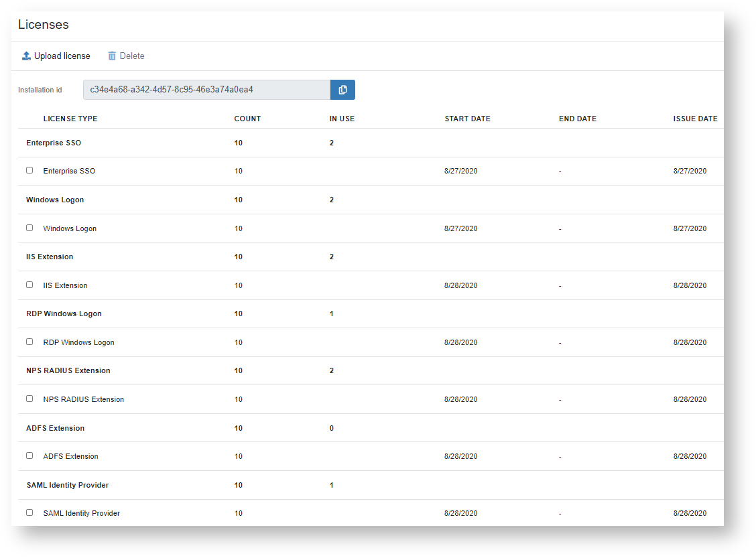756x558 pixels.
Task: Enable the RDP Windows Logon checkbox
Action: pyautogui.click(x=29, y=342)
